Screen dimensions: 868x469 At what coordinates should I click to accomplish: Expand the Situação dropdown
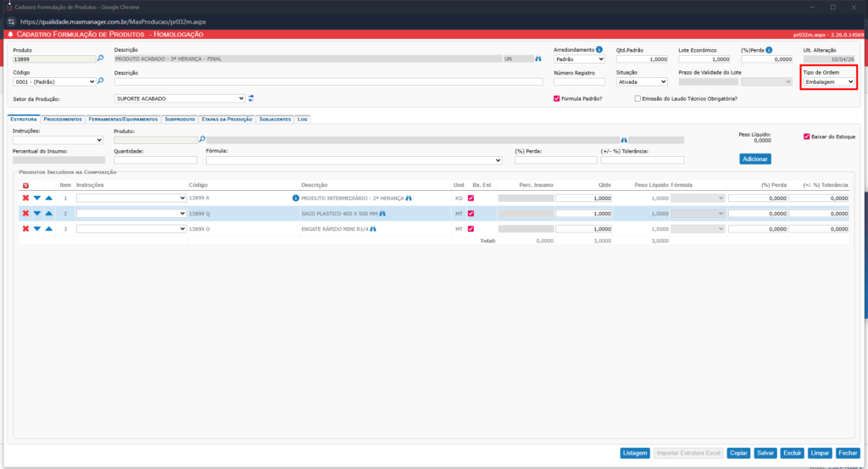coord(641,81)
